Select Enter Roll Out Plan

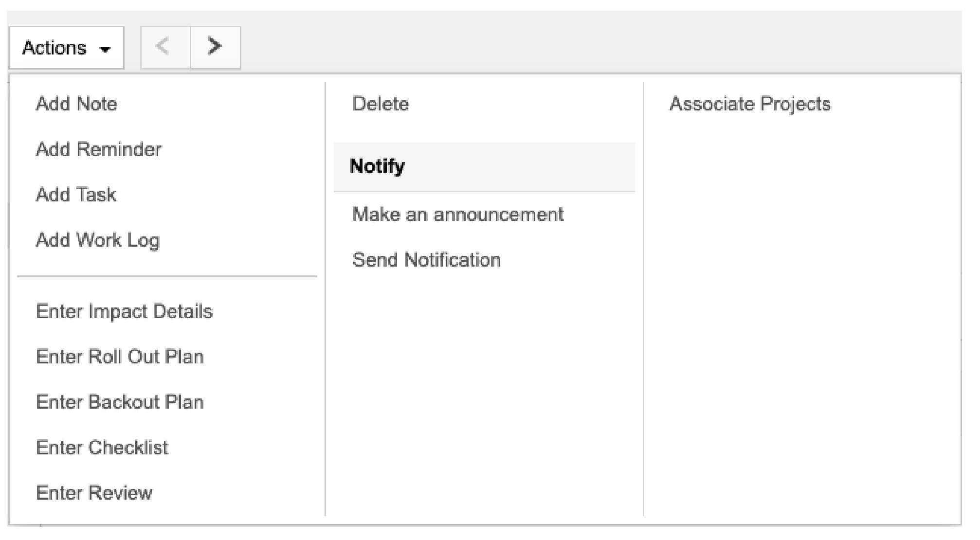coord(120,357)
